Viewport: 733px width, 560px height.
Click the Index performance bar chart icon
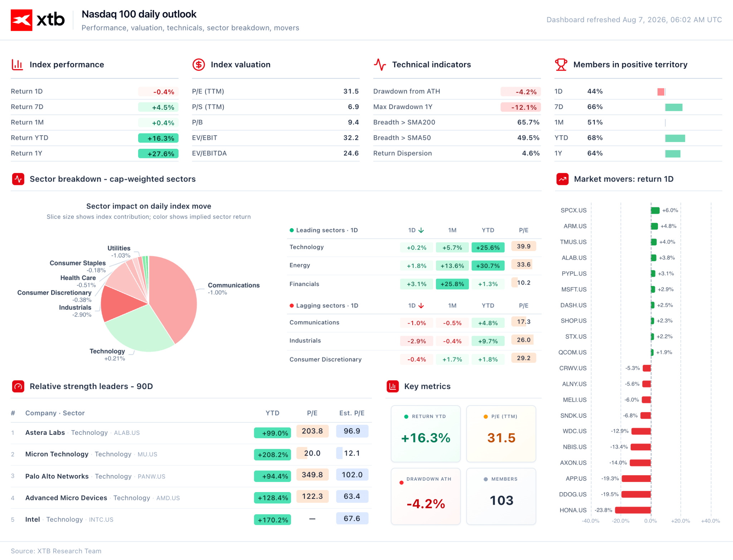tap(17, 65)
